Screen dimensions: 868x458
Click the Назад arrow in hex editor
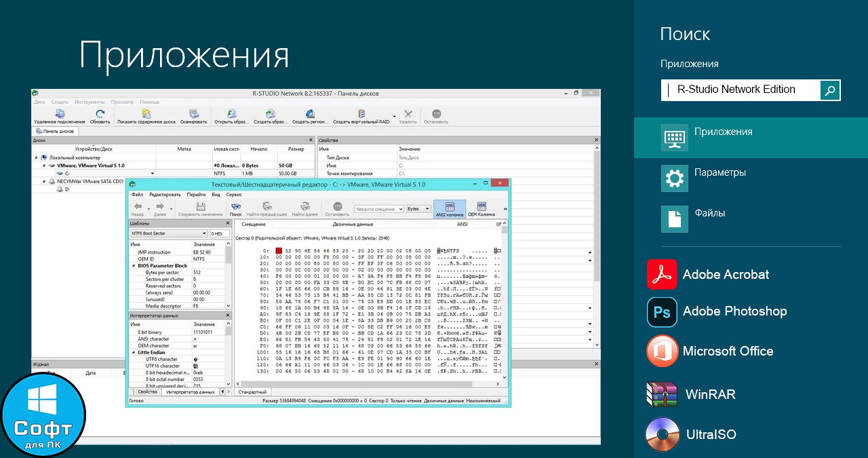(x=138, y=206)
